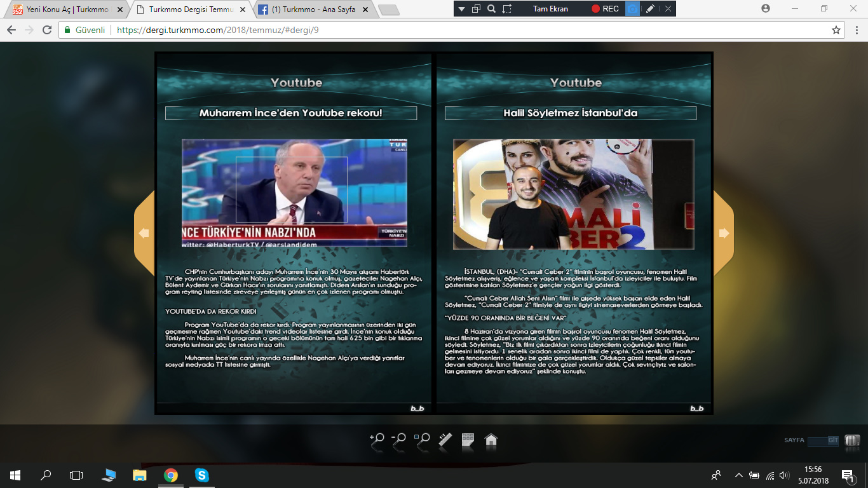Open Skype from the taskbar

pos(201,475)
